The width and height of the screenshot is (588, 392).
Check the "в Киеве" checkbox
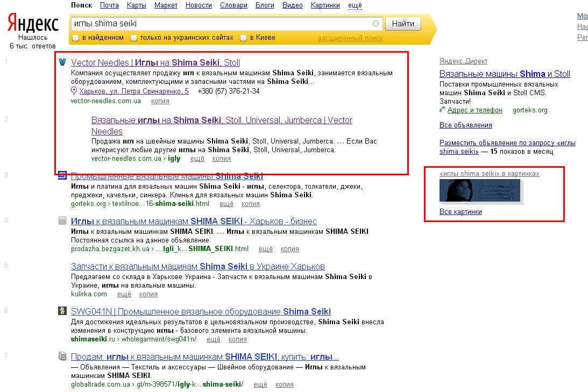[x=244, y=38]
